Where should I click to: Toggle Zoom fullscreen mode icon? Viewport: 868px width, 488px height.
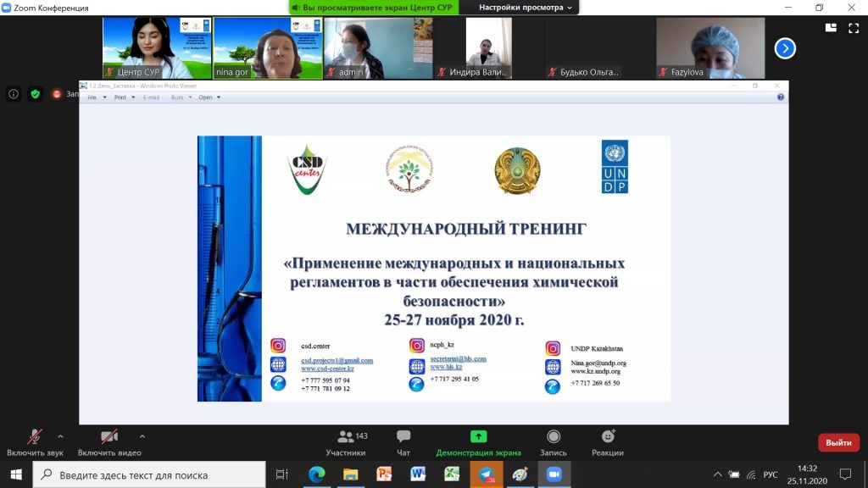click(x=853, y=28)
